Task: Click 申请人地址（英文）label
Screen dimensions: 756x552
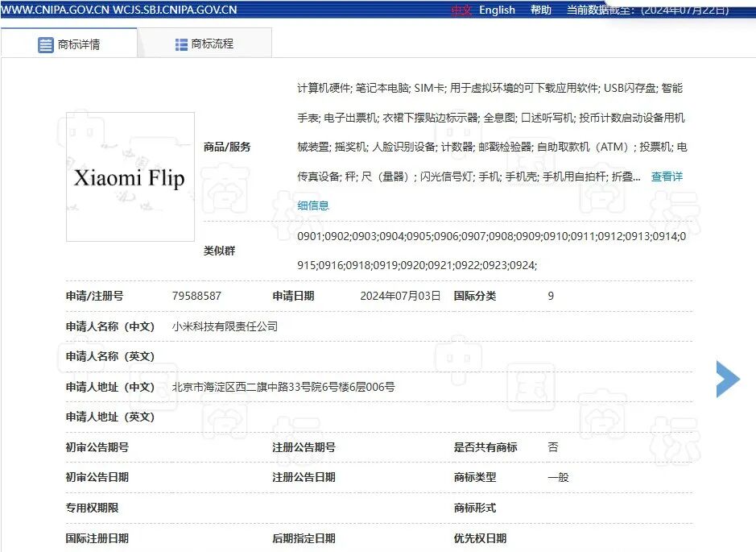Action: pos(110,417)
